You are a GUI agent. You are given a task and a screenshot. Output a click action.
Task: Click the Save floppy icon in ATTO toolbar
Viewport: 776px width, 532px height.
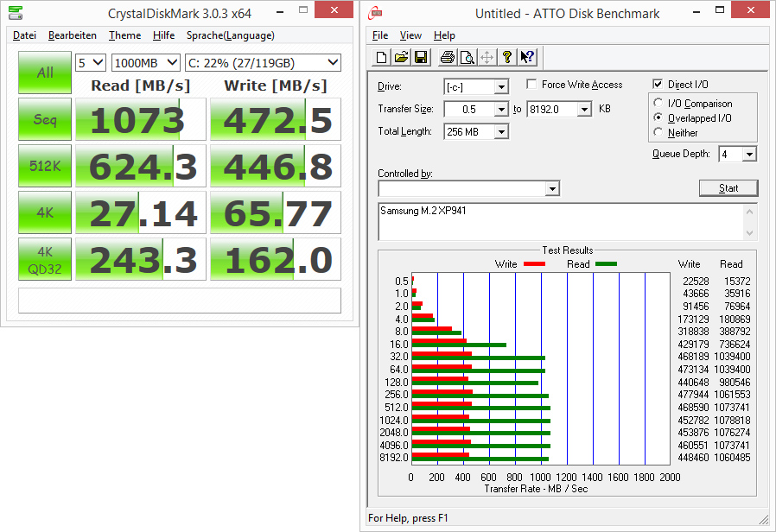tap(421, 58)
